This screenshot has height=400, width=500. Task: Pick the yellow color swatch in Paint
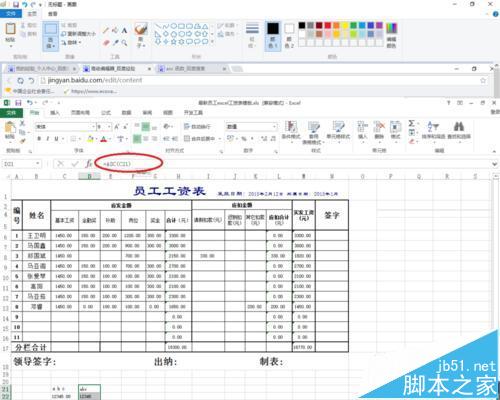[345, 25]
